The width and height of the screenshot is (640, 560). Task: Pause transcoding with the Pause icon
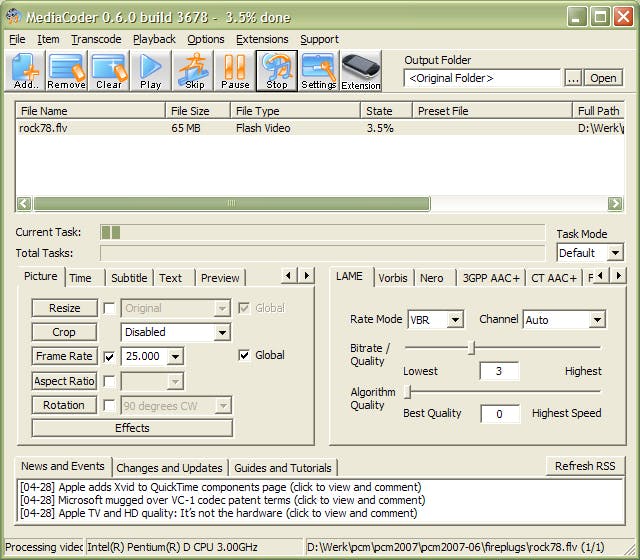(235, 71)
